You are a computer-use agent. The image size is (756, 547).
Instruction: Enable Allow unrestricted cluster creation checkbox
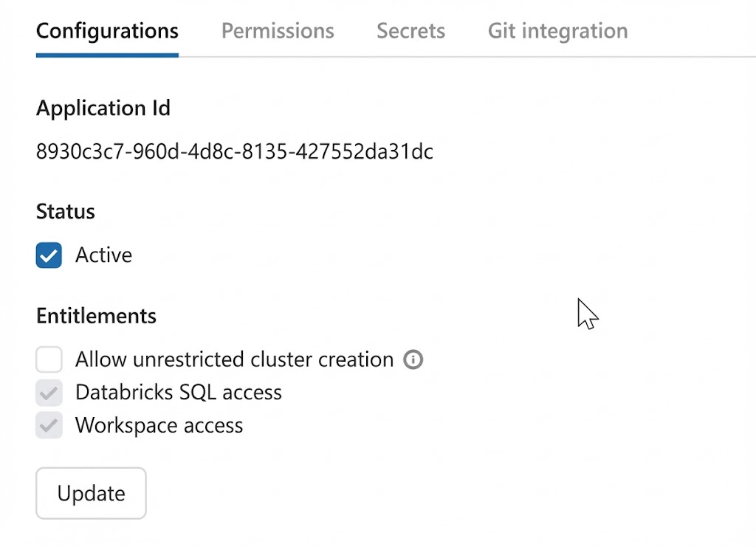point(49,360)
